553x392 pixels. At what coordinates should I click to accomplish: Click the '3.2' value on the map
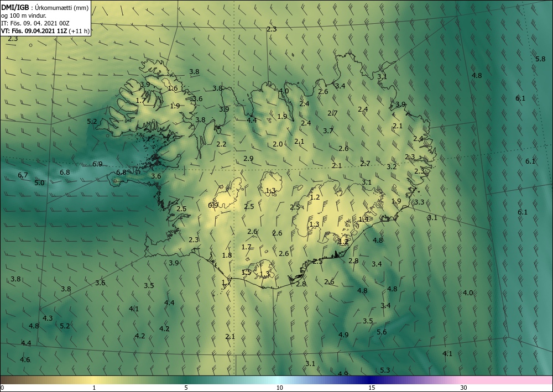point(392,167)
